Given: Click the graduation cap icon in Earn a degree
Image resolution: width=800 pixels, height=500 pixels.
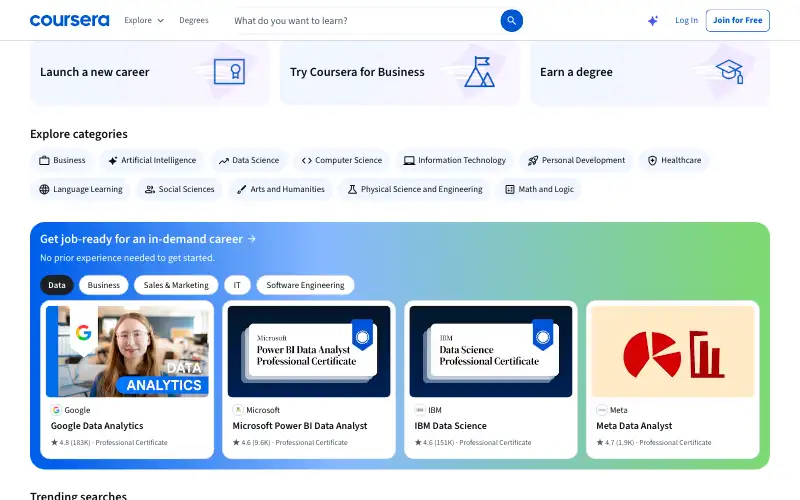Looking at the screenshot, I should tap(730, 71).
